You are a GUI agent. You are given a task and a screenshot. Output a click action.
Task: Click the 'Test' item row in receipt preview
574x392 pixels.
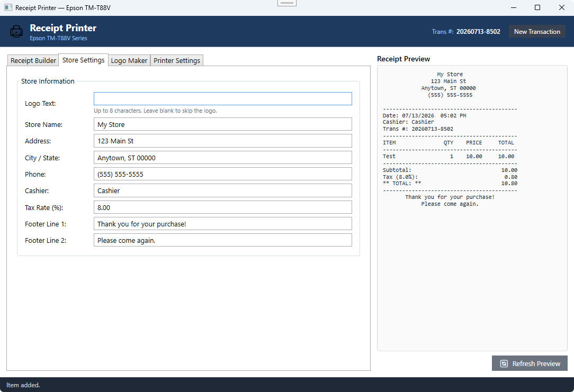[x=449, y=156]
